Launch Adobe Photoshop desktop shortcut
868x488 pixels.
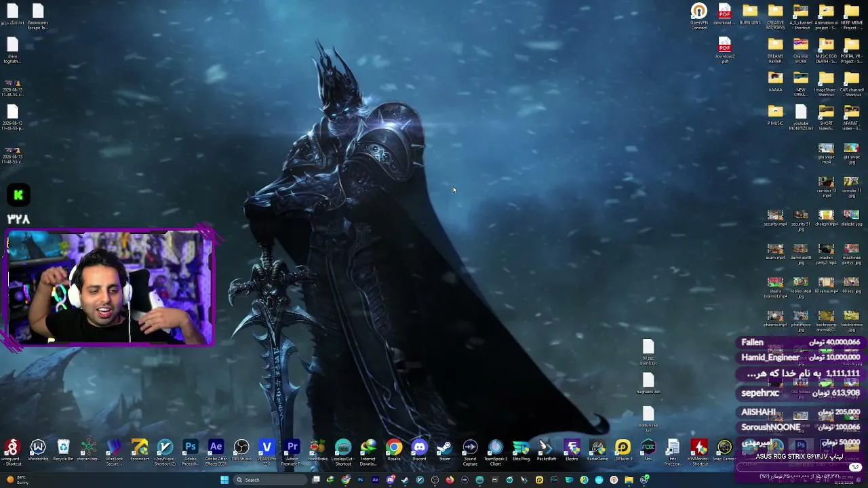coord(191,452)
